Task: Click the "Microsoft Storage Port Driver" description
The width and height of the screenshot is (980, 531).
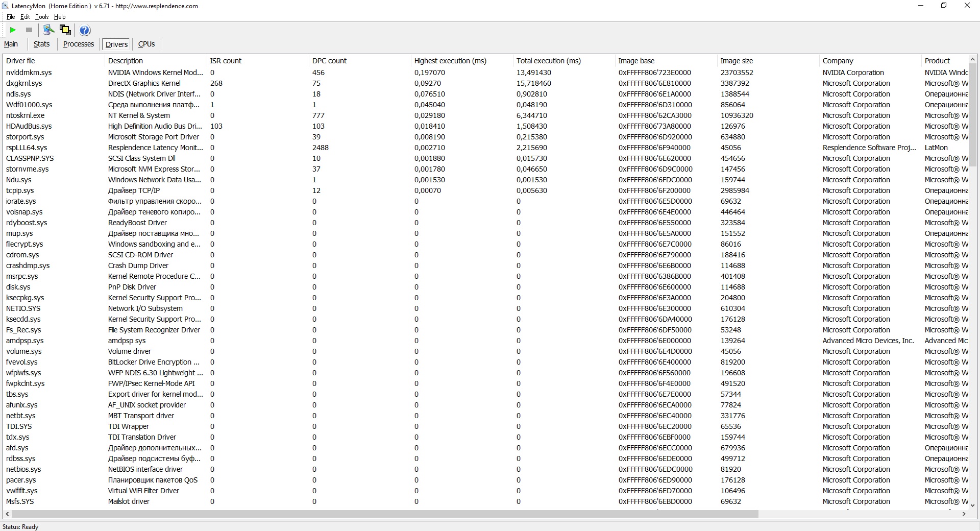Action: pyautogui.click(x=154, y=137)
